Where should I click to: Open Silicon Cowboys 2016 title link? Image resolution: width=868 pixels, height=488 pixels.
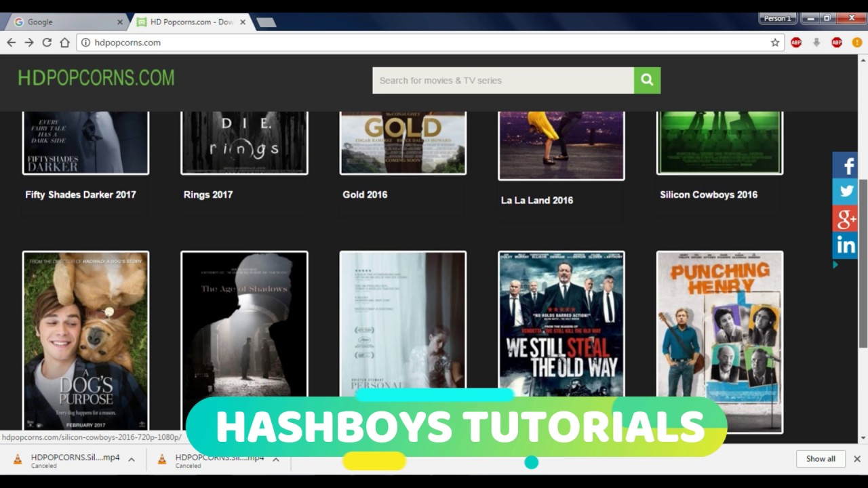pyautogui.click(x=709, y=195)
